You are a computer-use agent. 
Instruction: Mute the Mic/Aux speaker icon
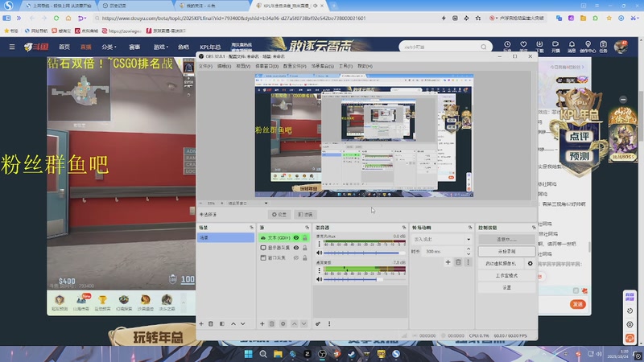click(320, 253)
